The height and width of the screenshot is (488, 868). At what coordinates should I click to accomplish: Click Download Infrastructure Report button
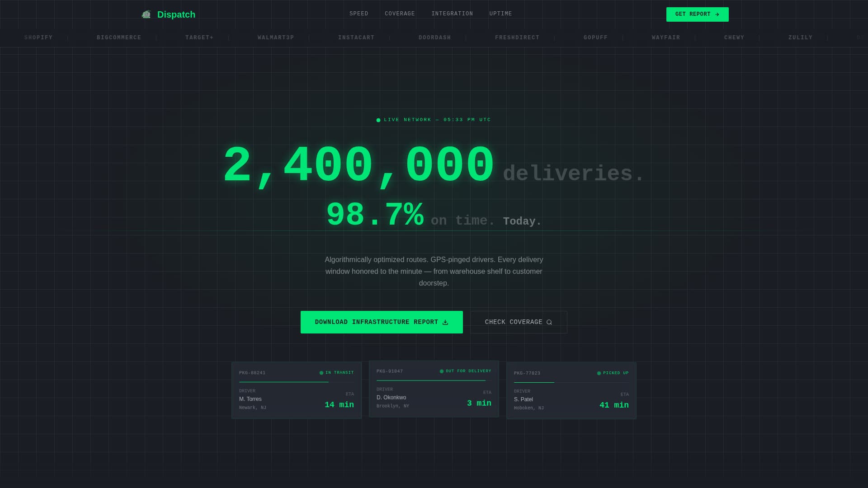(382, 322)
